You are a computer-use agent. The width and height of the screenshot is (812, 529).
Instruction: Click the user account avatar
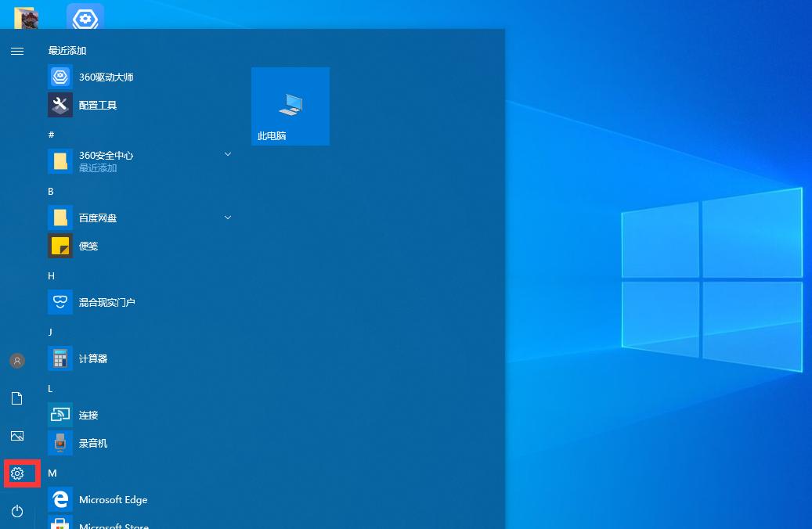pos(17,361)
